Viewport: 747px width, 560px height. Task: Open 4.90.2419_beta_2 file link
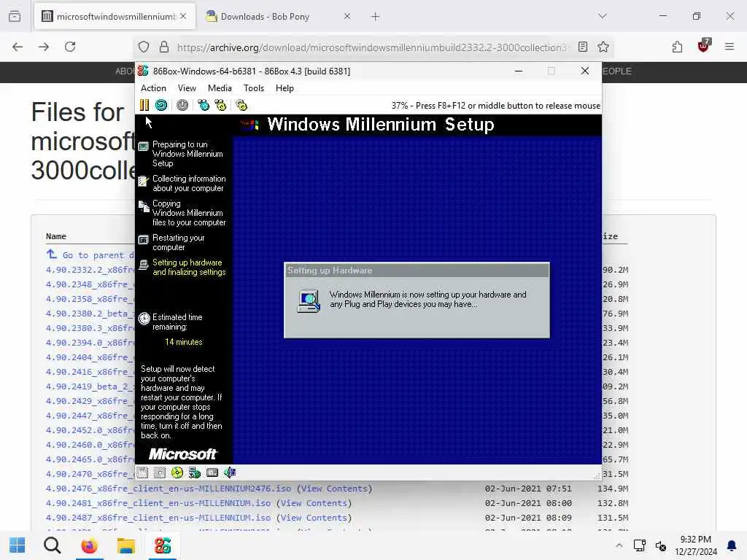[x=90, y=386]
